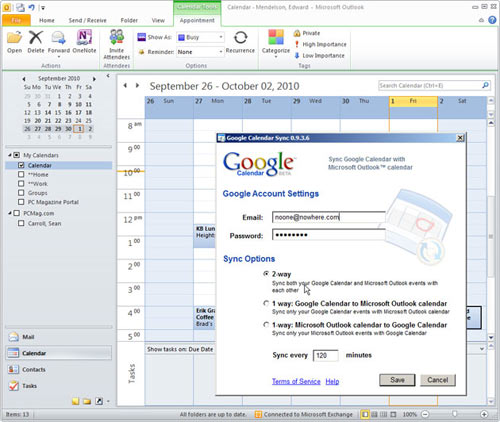Switch to Folder tab
Viewport: 500px width, 422px height.
coord(129,20)
